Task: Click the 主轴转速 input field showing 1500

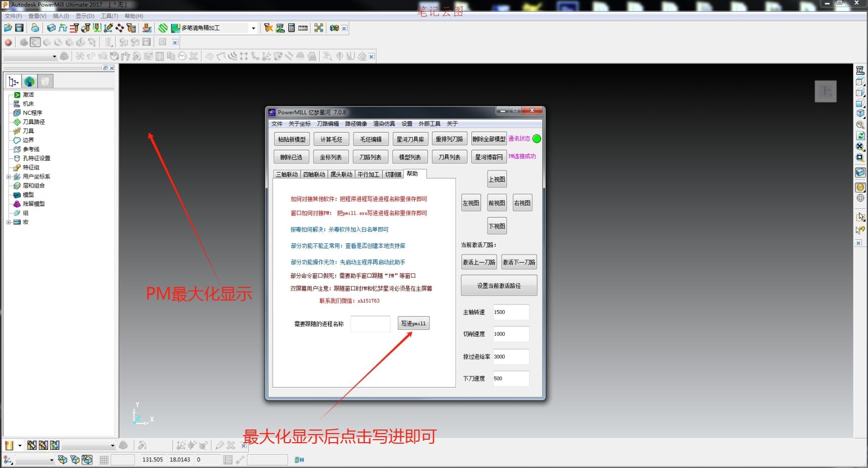Action: coord(510,312)
